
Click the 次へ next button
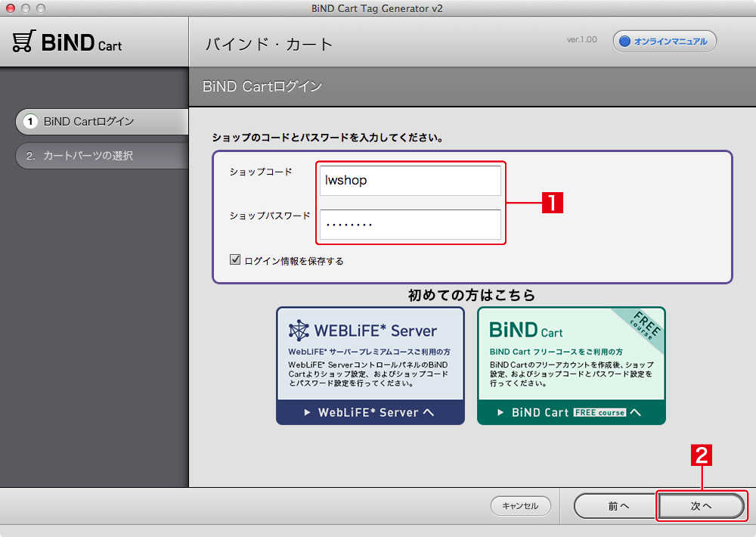coord(701,506)
